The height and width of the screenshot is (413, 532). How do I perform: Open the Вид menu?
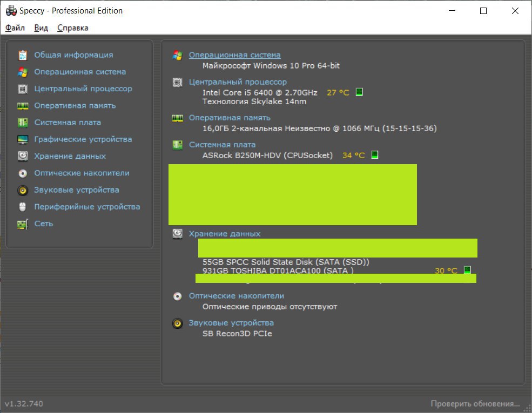tap(41, 28)
